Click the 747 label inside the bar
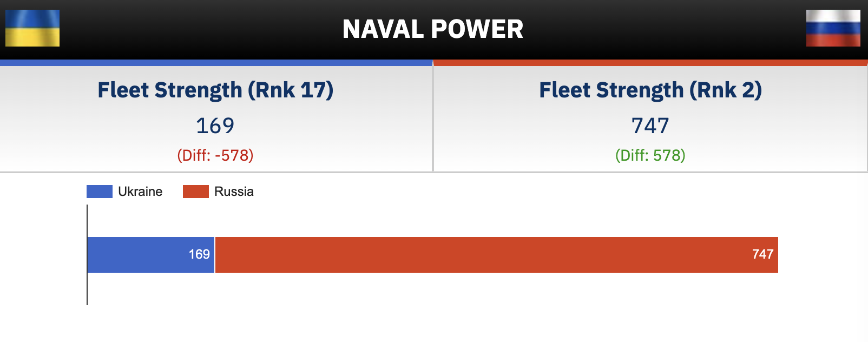Viewport: 868px width, 342px height. (x=762, y=254)
